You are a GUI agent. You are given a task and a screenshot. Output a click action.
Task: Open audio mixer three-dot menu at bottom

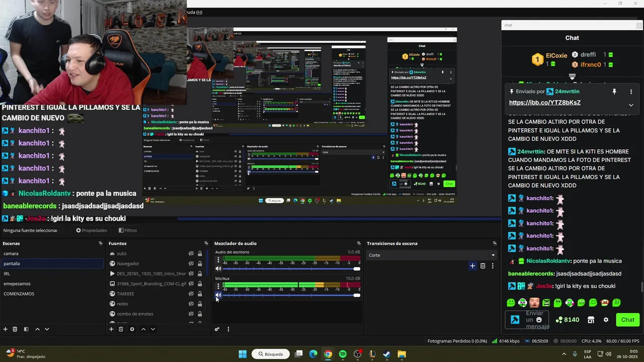pyautogui.click(x=228, y=329)
